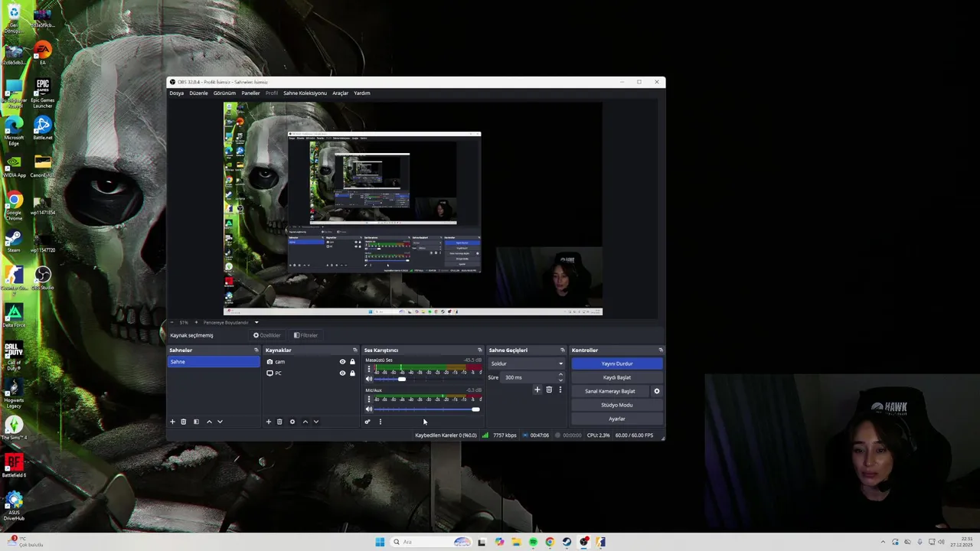The width and height of the screenshot is (980, 551).
Task: Undock the Ses Karıştırıcı panel
Action: pos(480,350)
